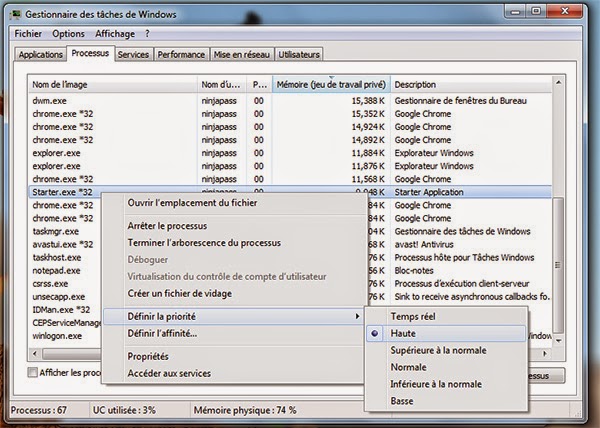600x428 pixels.
Task: Select the unsecapp.exe process
Action: coord(59,297)
